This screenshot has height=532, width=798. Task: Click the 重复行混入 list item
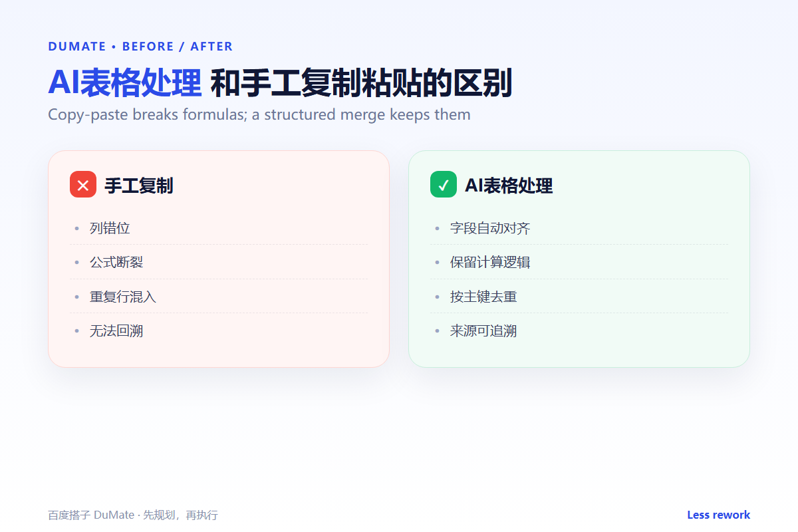pyautogui.click(x=219, y=297)
